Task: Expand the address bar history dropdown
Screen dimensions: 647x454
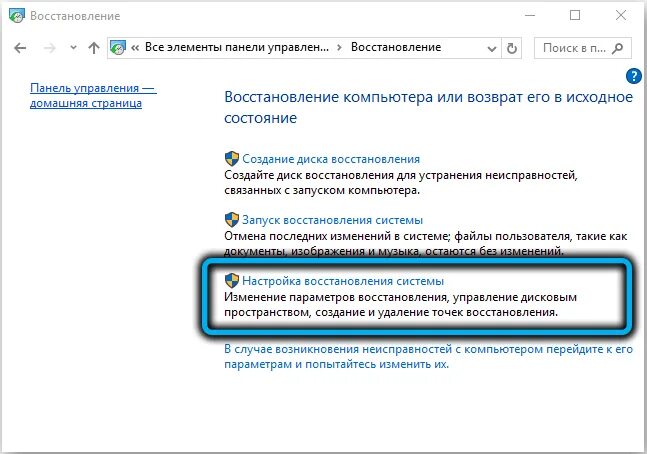Action: 491,49
